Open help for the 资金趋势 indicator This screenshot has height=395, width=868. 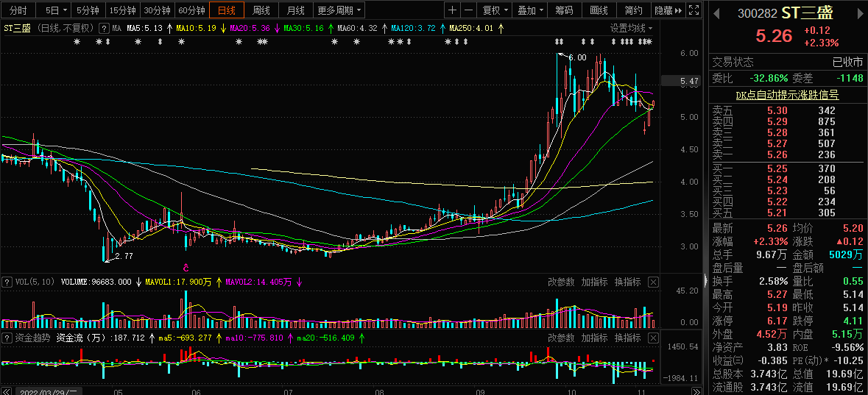[7, 338]
